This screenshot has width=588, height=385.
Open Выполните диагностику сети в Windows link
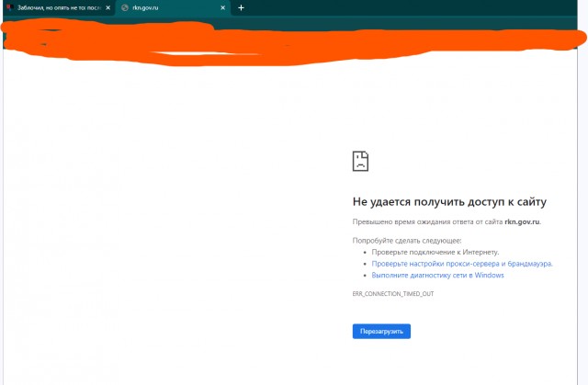(437, 275)
